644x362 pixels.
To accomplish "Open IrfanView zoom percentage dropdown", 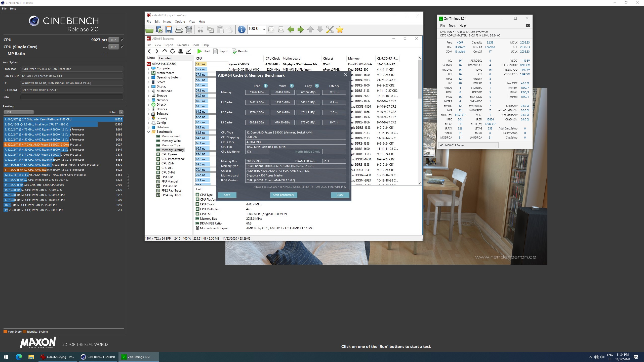I will pyautogui.click(x=264, y=30).
